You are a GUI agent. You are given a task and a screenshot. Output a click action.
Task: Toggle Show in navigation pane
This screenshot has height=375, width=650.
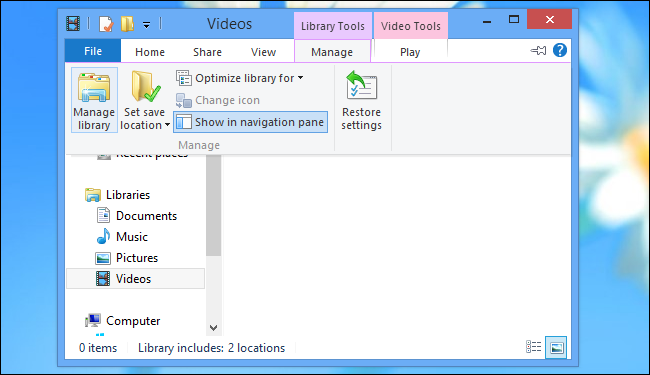coord(250,122)
